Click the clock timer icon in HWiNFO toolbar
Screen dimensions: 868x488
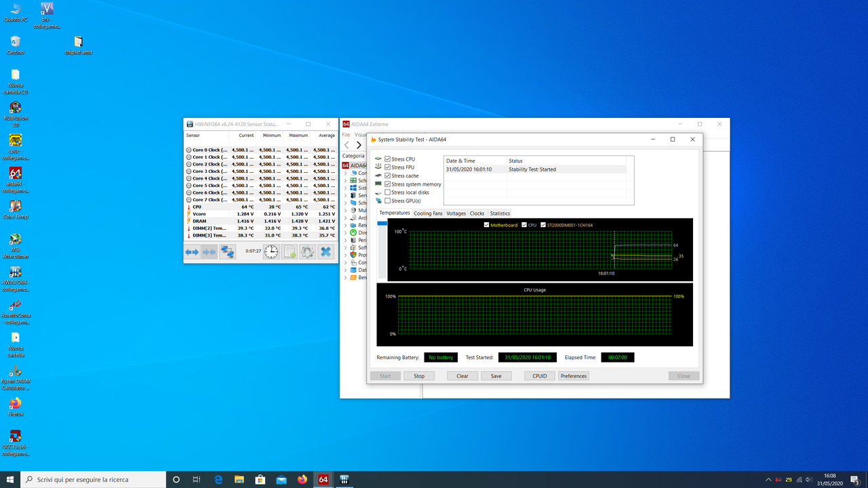pyautogui.click(x=271, y=251)
